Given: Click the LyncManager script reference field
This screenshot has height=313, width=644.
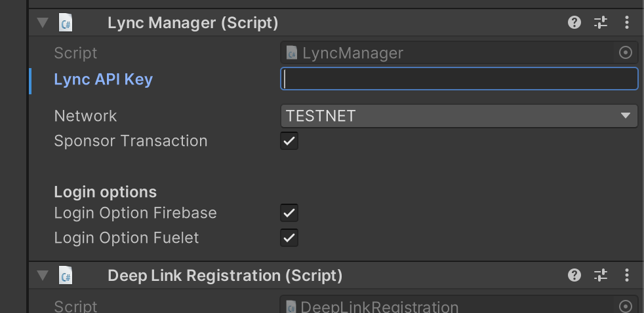Looking at the screenshot, I should pos(450,52).
